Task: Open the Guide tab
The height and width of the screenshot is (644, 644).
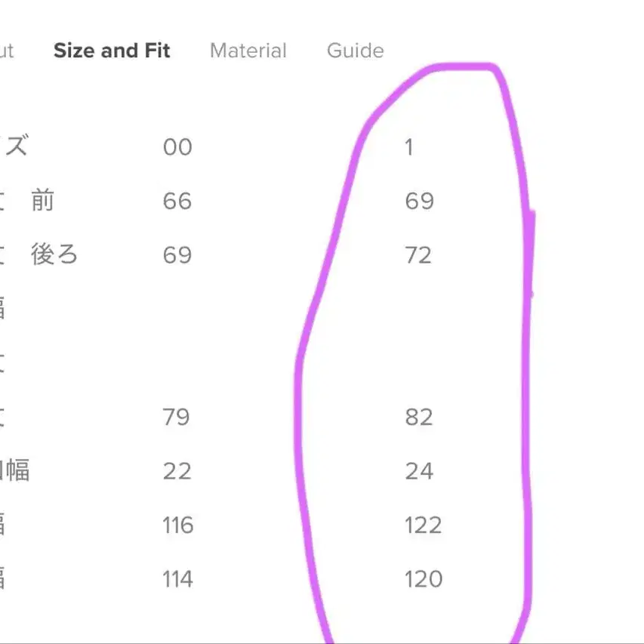Action: coord(354,51)
